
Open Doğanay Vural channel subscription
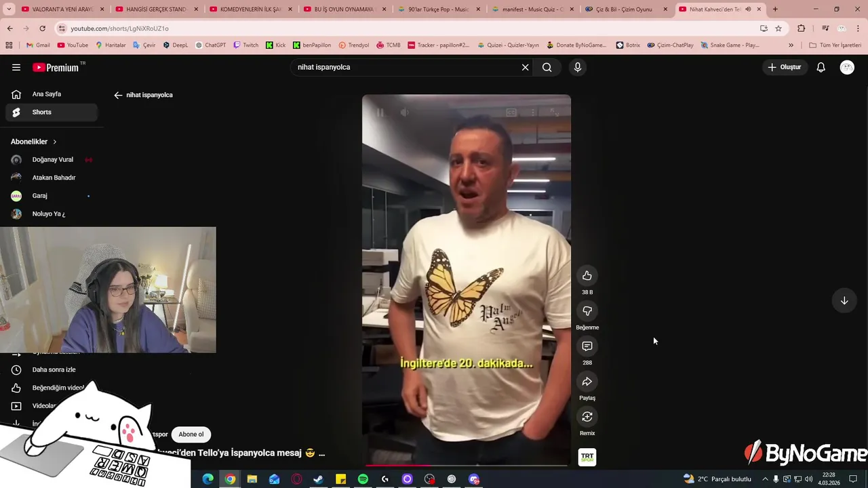[52, 160]
